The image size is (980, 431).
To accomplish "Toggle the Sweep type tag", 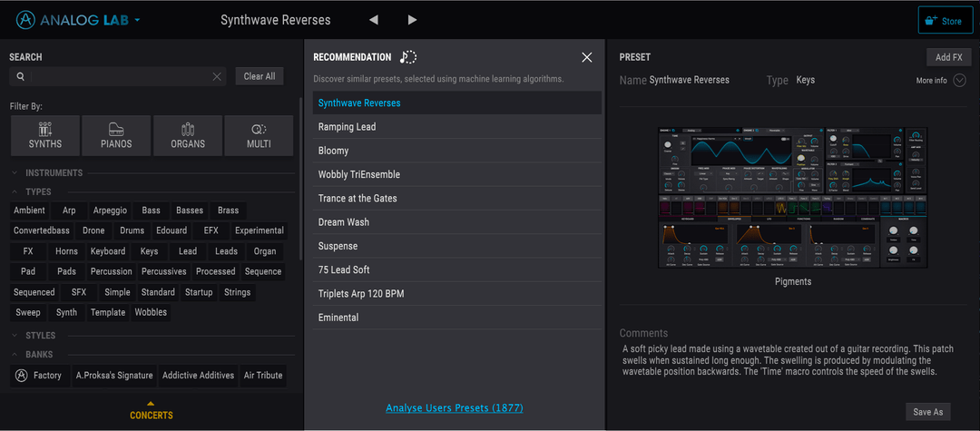I will coord(27,312).
